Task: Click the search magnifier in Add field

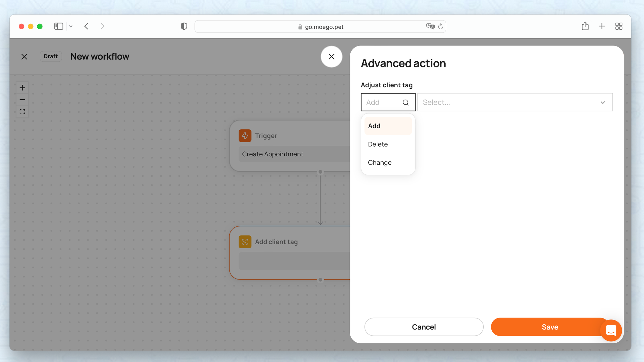Action: click(x=405, y=103)
